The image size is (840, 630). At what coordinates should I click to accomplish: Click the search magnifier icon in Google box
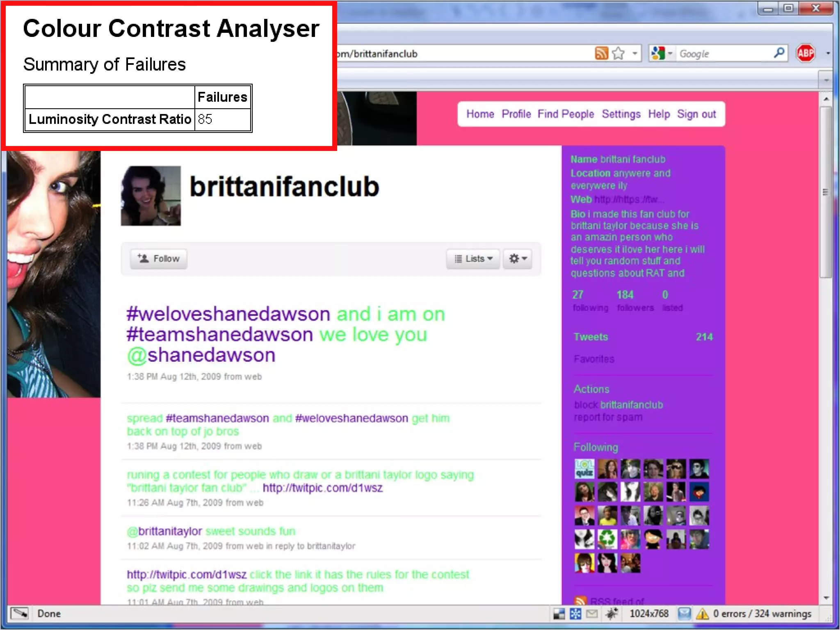click(778, 53)
